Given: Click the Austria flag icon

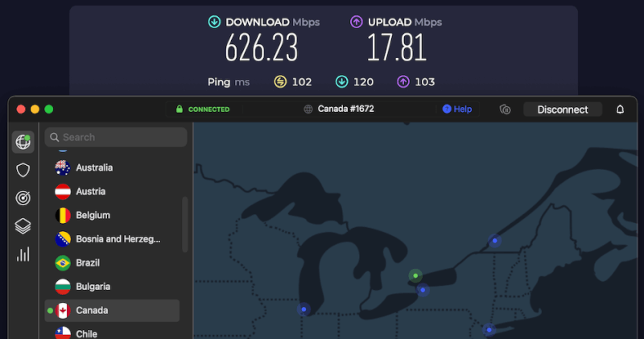Looking at the screenshot, I should coord(63,192).
